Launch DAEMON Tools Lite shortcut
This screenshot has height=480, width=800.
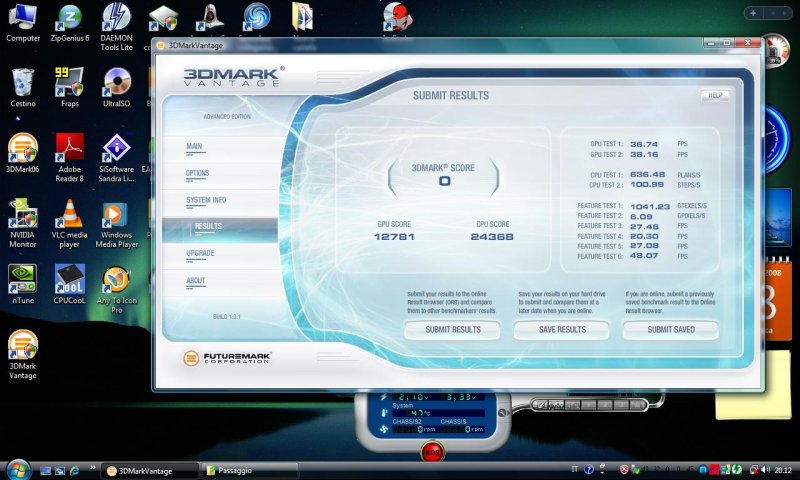116,27
